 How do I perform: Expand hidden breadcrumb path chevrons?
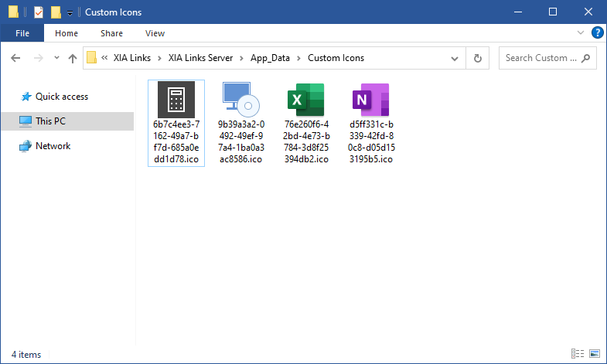click(x=104, y=58)
